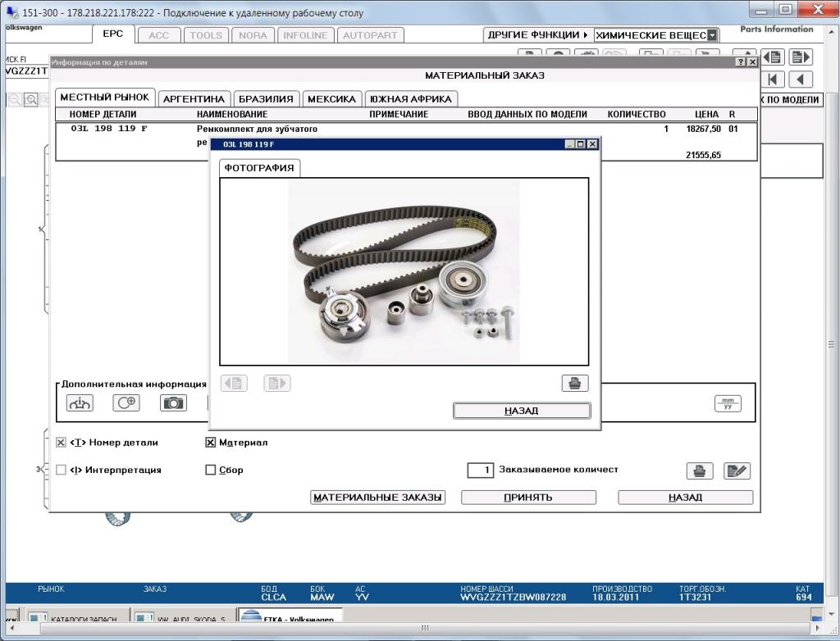
Task: Switch to МЕКСИКА tab
Action: pos(331,99)
